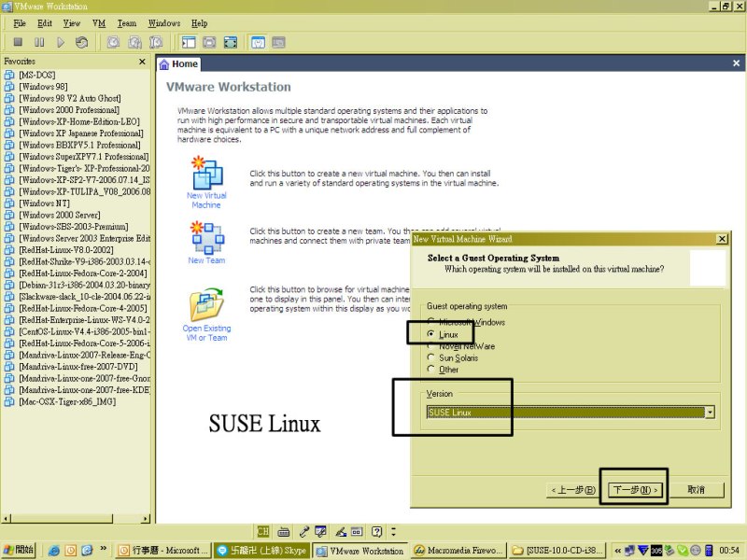This screenshot has width=747, height=560.
Task: Expand hidden quick launch icons chevron
Action: (103, 549)
